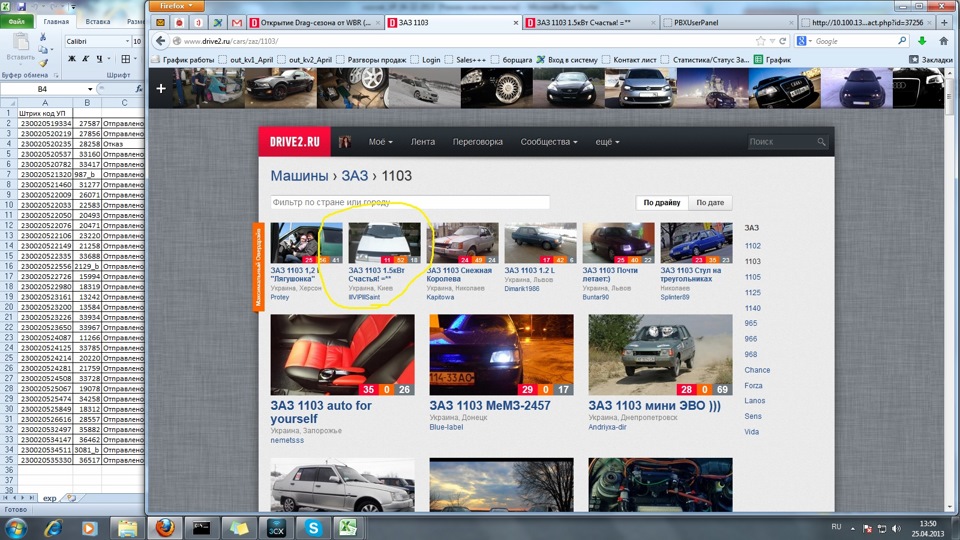
Task: Expand the Моё menu
Action: coord(380,141)
